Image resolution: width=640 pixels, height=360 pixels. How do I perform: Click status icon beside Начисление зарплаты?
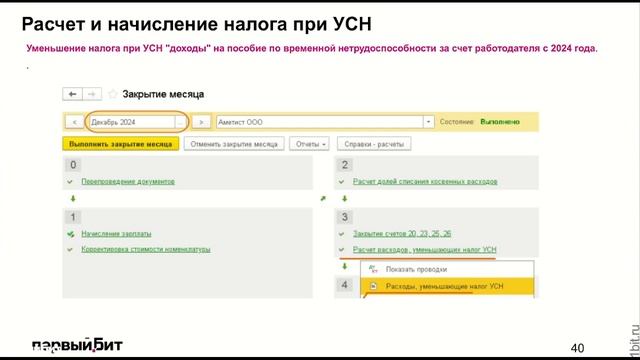pos(71,234)
